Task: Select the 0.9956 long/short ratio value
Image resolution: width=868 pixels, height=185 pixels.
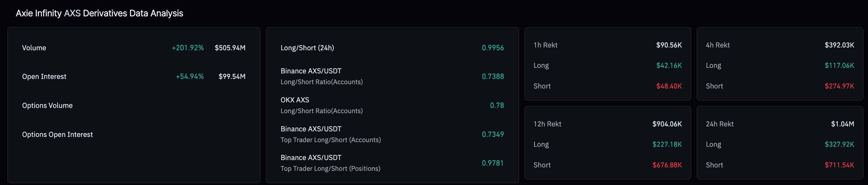Action: pyautogui.click(x=493, y=47)
